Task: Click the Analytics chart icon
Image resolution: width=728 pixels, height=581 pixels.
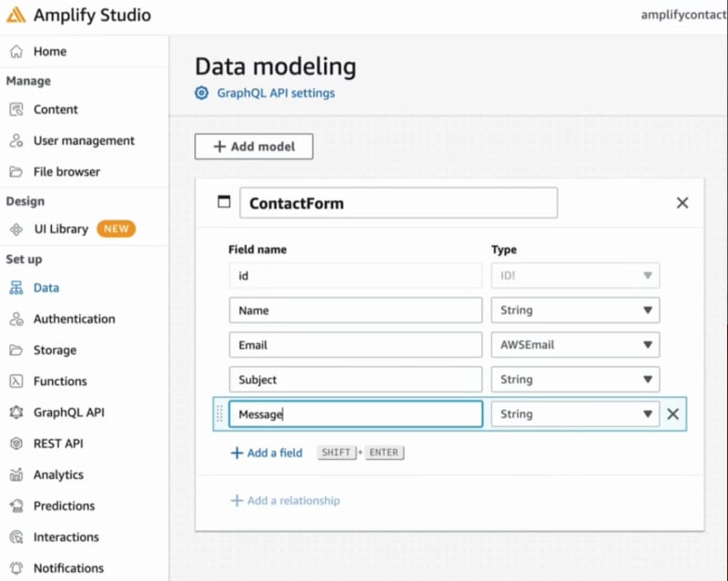Action: pos(16,474)
